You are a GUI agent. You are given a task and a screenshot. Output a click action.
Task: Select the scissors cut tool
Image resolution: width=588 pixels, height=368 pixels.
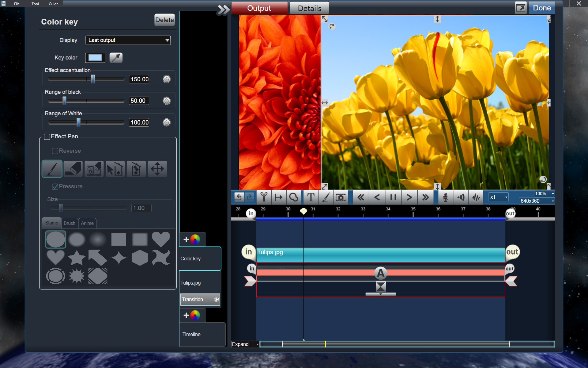(x=264, y=197)
